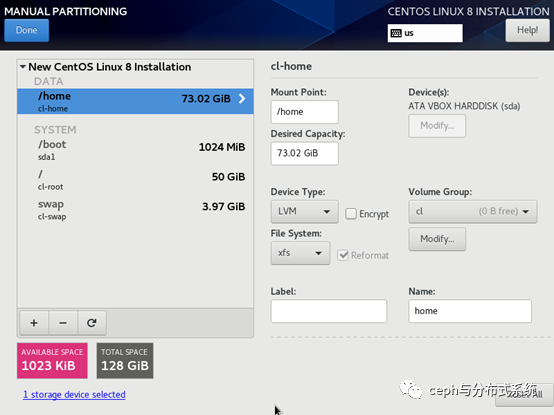The image size is (554, 415).
Task: Click the arrow chevron on /home row
Action: pos(242,99)
